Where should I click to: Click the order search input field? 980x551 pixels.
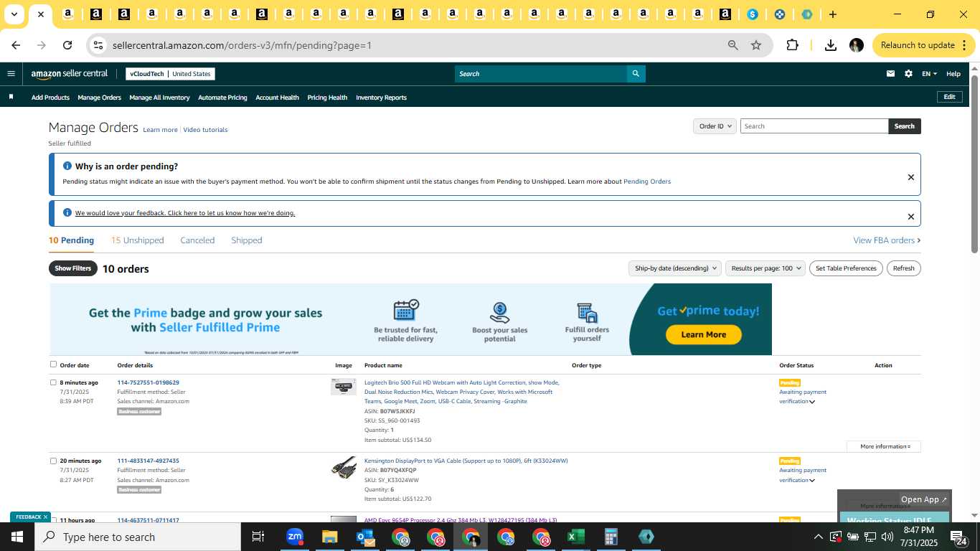814,126
